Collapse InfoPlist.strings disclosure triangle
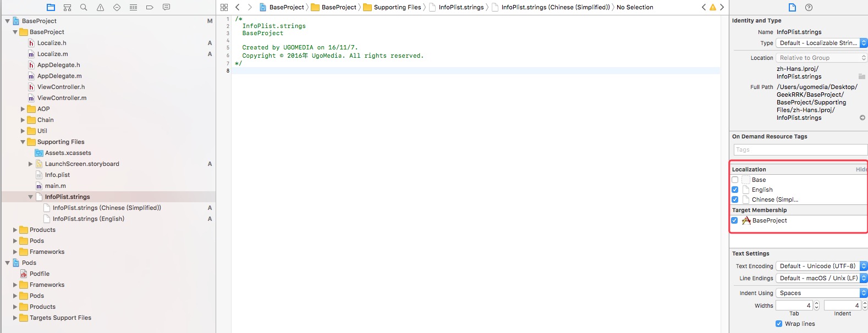 [x=31, y=197]
